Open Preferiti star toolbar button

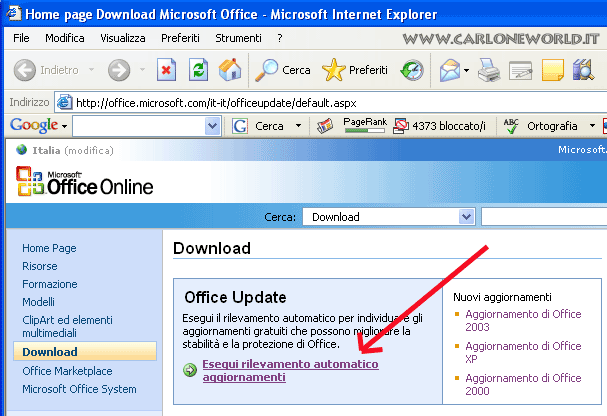coord(355,70)
